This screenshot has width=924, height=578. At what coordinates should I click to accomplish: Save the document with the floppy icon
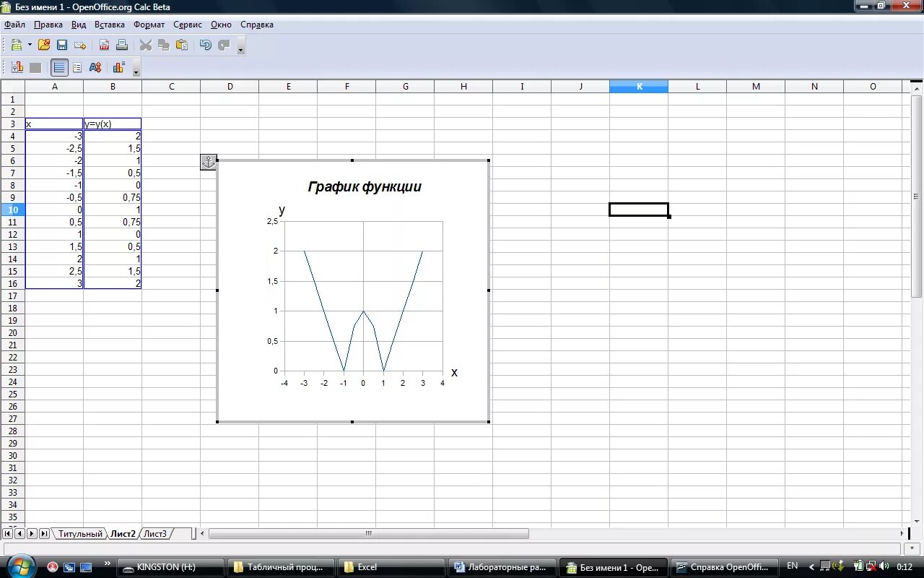click(x=62, y=45)
